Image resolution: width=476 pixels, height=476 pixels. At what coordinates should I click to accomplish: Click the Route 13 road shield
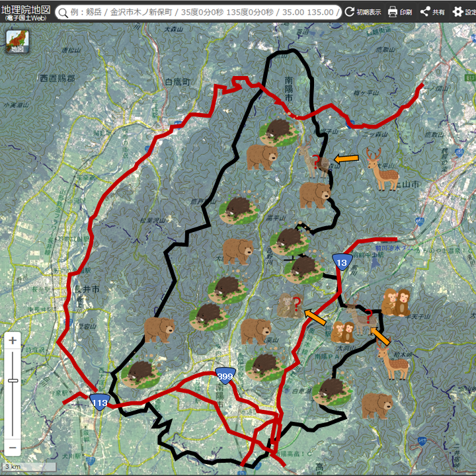(340, 262)
